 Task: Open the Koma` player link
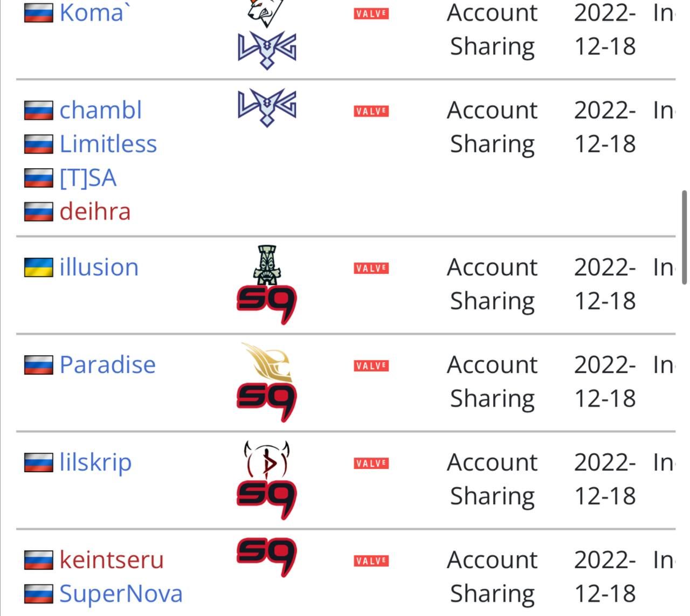coord(92,12)
